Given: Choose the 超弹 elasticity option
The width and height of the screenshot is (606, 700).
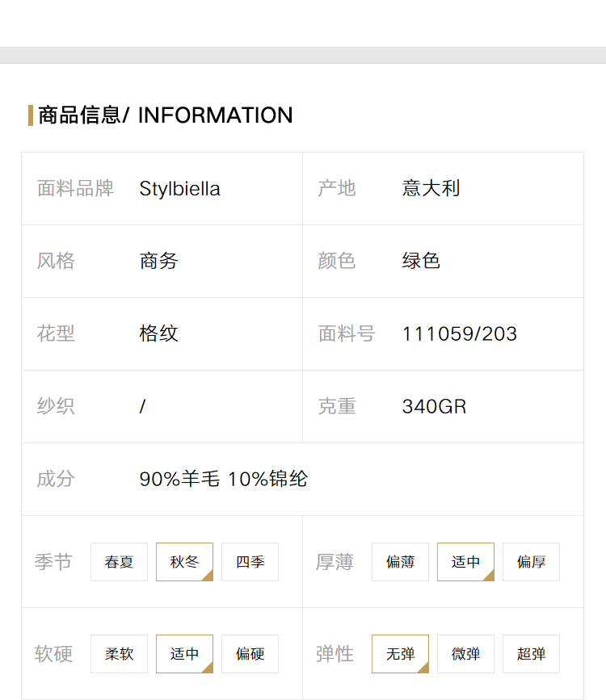Looking at the screenshot, I should [531, 653].
